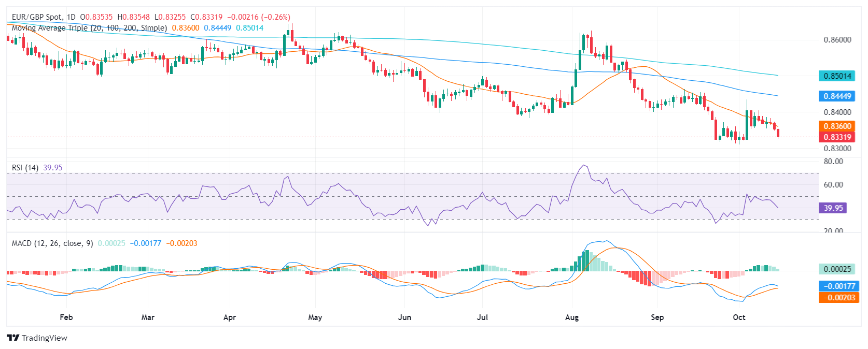Viewport: 868px width, 349px height.
Task: Select the purple 39.95 RSI value tag
Action: click(x=833, y=208)
